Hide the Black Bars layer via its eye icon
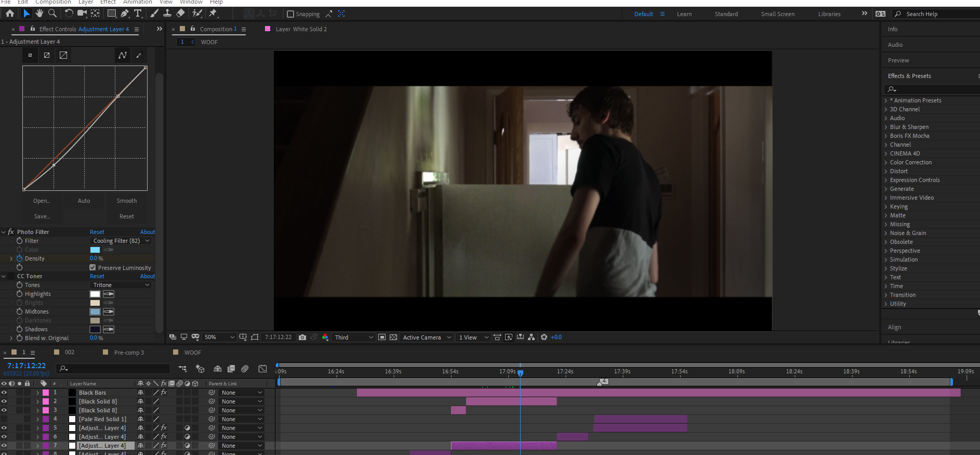The image size is (980, 455). pos(4,393)
